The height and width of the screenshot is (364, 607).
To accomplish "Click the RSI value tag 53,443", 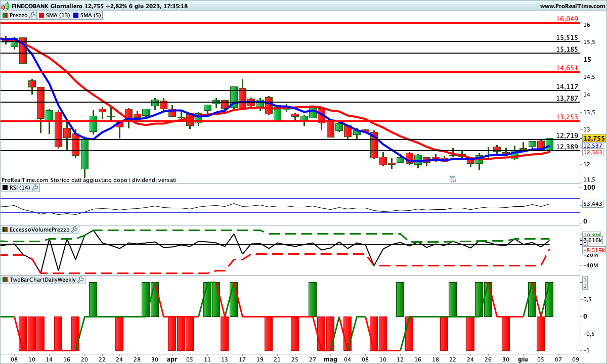I will (593, 204).
